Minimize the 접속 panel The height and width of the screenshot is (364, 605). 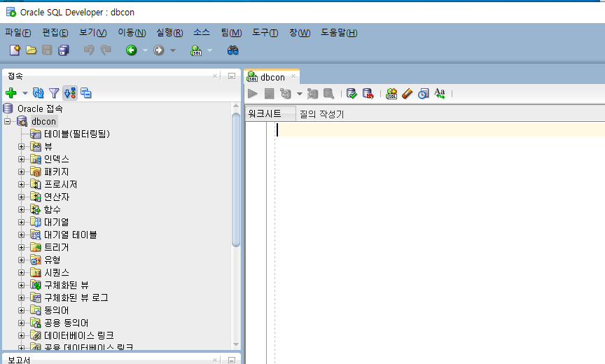(x=232, y=76)
